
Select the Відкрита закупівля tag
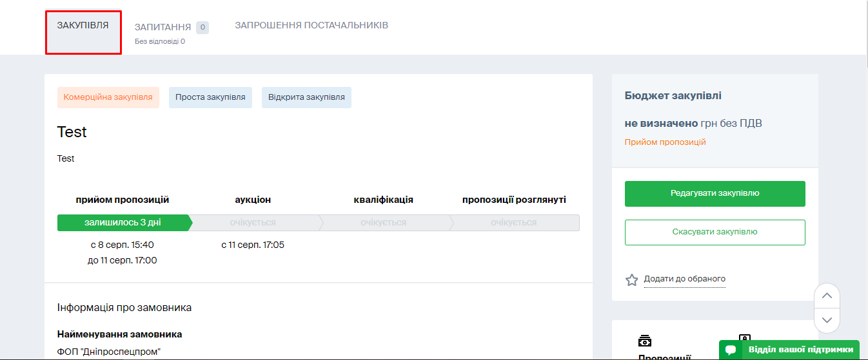click(306, 97)
